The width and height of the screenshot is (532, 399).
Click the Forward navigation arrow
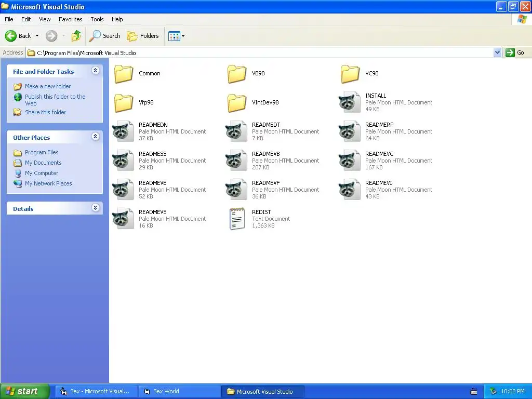(x=51, y=36)
